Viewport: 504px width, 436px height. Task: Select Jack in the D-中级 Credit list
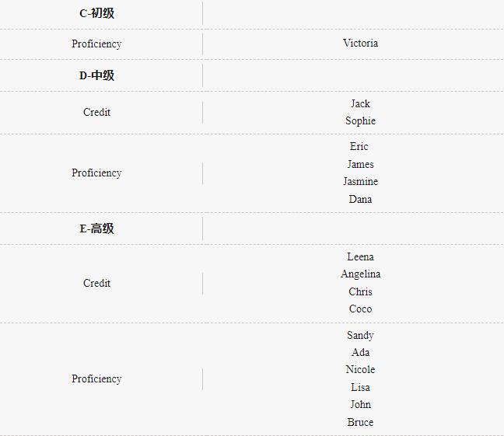click(x=360, y=103)
